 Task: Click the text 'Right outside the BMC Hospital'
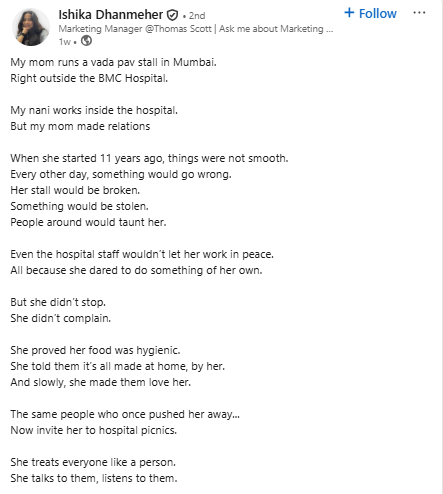pos(89,78)
